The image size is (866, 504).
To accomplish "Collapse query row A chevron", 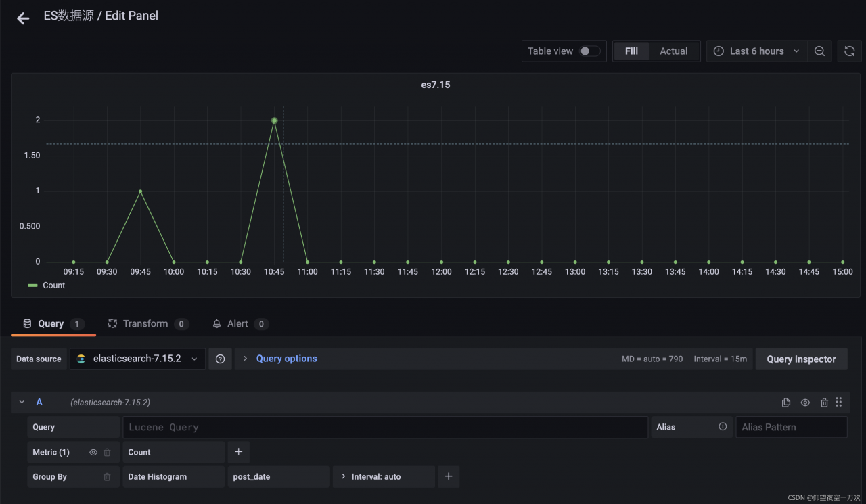I will point(22,403).
